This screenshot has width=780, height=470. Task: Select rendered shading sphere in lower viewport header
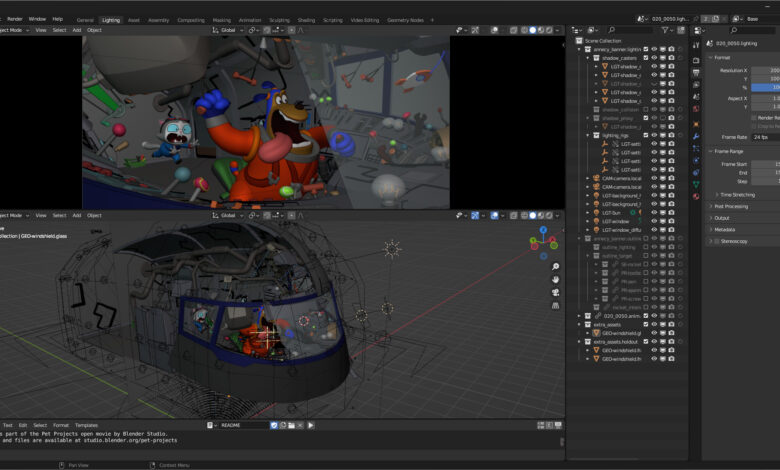[x=549, y=215]
